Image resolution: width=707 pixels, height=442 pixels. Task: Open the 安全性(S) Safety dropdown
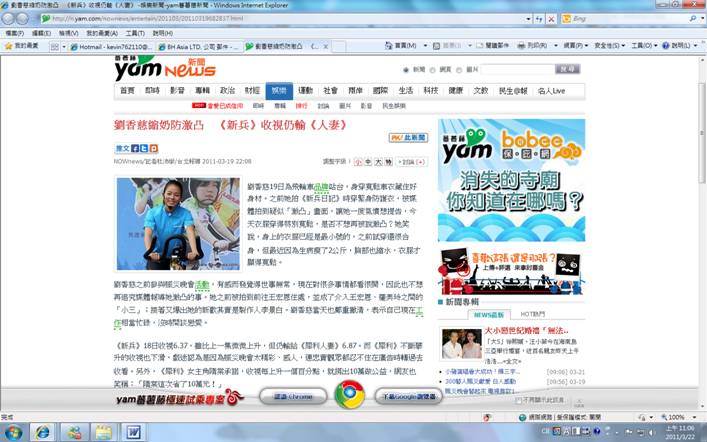pyautogui.click(x=610, y=46)
